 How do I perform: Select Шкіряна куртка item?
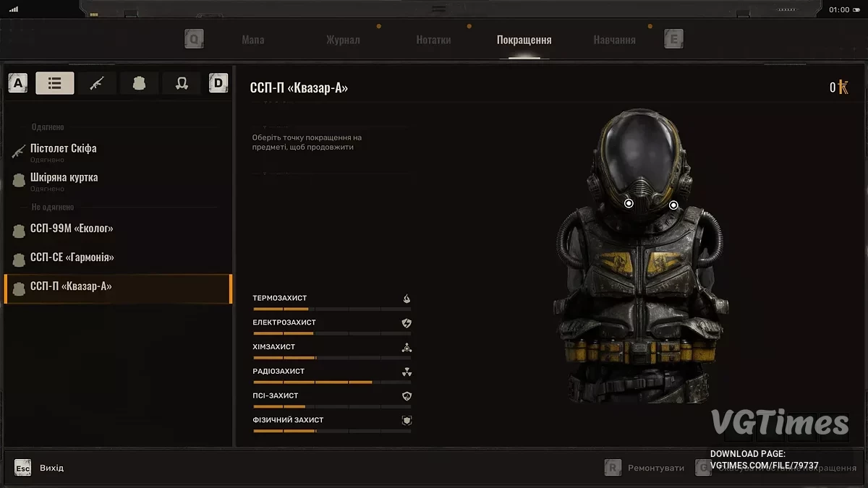pos(64,178)
